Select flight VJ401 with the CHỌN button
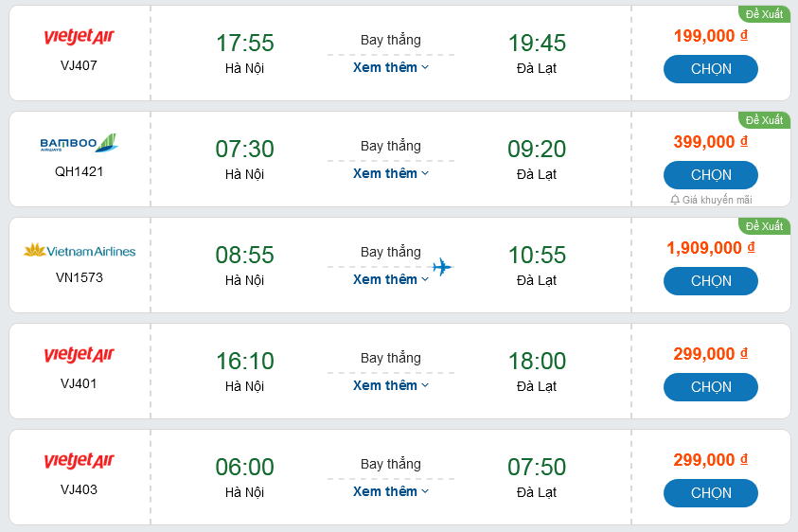Viewport: 798px width, 532px height. (711, 387)
